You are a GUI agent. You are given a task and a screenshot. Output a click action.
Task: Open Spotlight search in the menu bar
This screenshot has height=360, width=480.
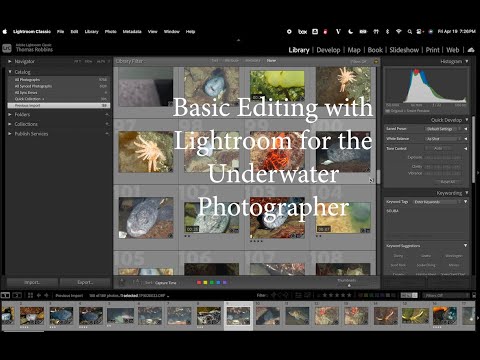click(410, 32)
